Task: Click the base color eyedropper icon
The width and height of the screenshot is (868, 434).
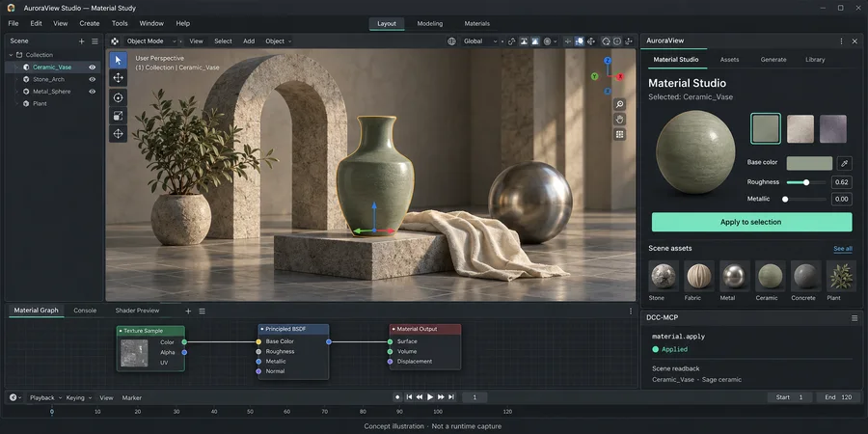Action: (x=844, y=163)
